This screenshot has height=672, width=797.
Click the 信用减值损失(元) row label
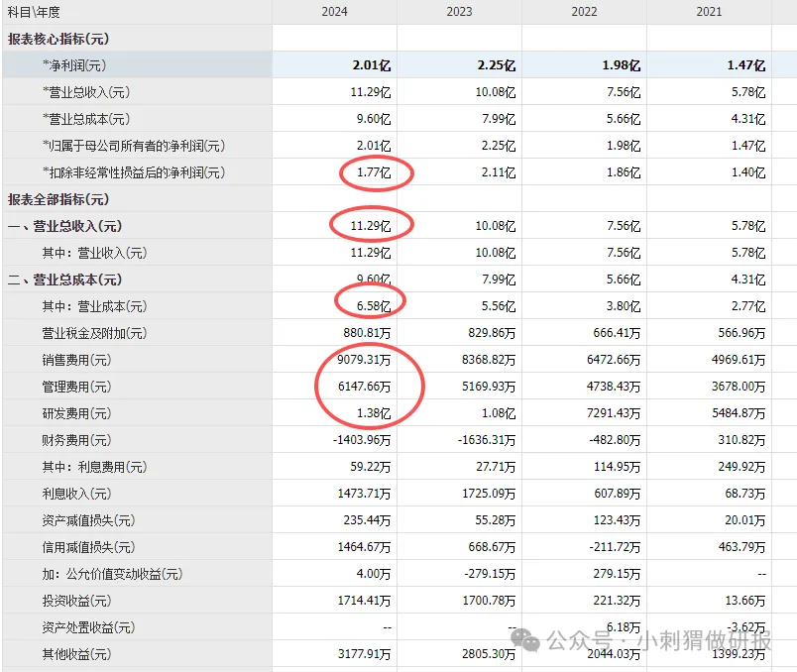click(88, 547)
